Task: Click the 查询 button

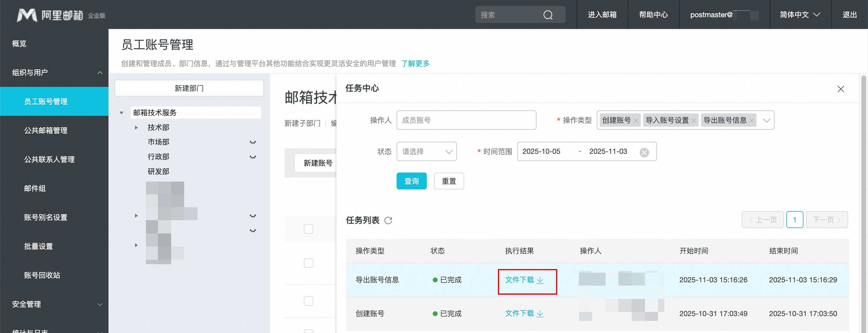Action: [x=411, y=181]
